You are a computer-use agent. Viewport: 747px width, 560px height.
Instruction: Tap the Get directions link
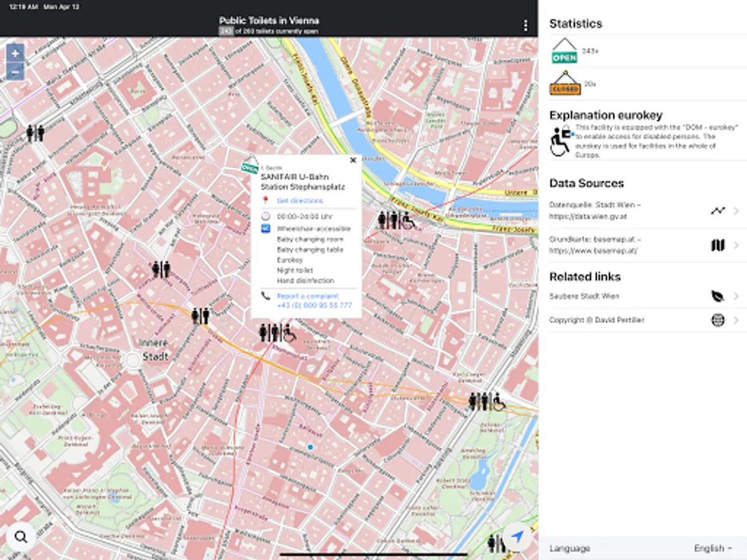(x=300, y=200)
